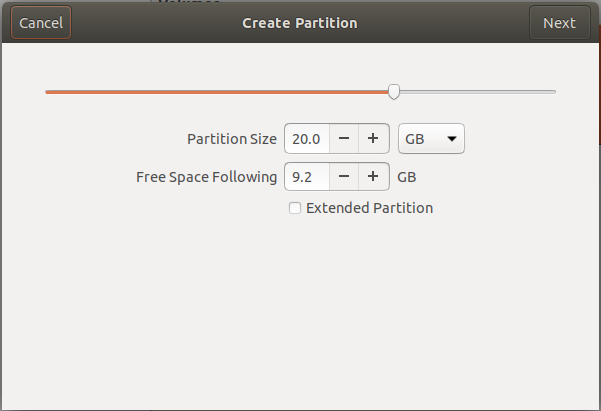Enable the Extended Partition checkbox
Image resolution: width=601 pixels, height=411 pixels.
[295, 208]
